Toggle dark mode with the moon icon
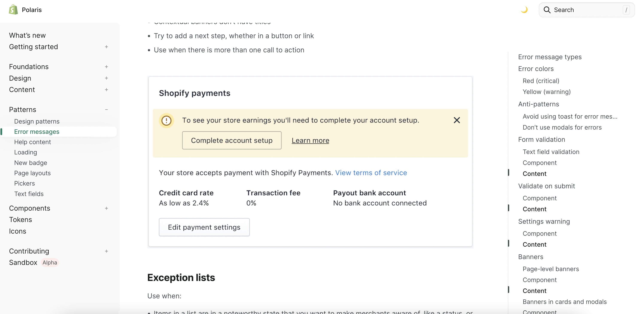This screenshot has height=314, width=644. 524,10
